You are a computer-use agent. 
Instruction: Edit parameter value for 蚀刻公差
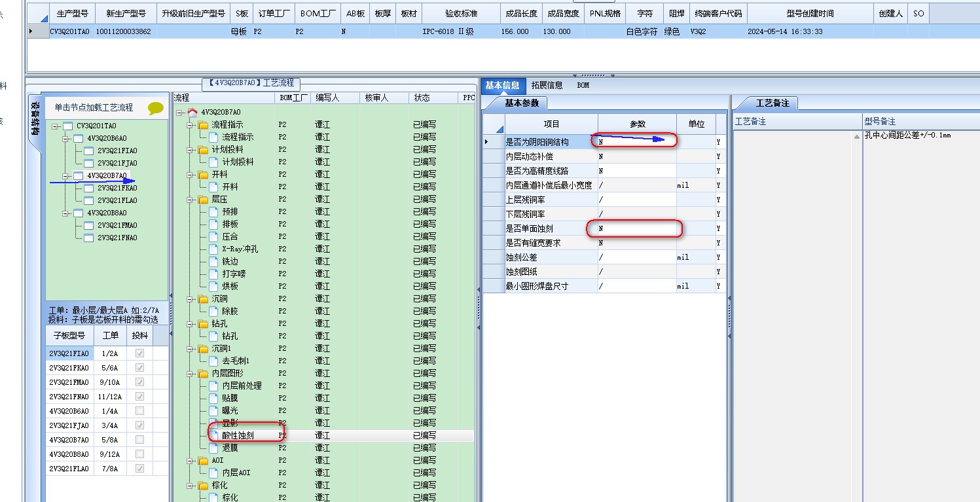click(637, 257)
